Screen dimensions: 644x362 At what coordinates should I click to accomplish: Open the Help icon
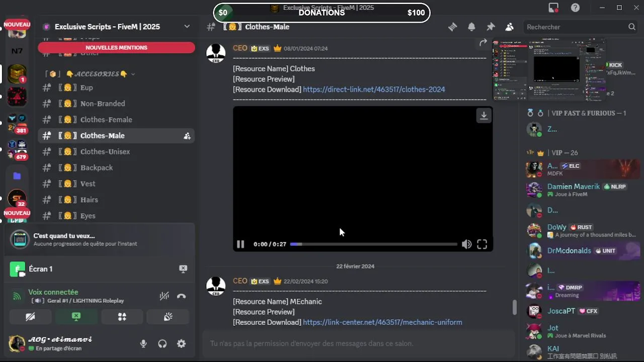point(575,8)
